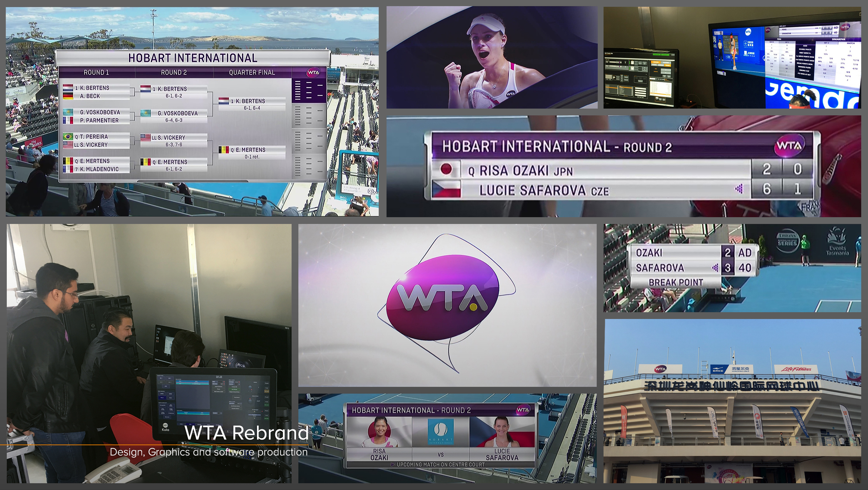Screen dimensions: 868x490
Task: Click the Life Fitness sign on the stadium
Action: (x=796, y=369)
